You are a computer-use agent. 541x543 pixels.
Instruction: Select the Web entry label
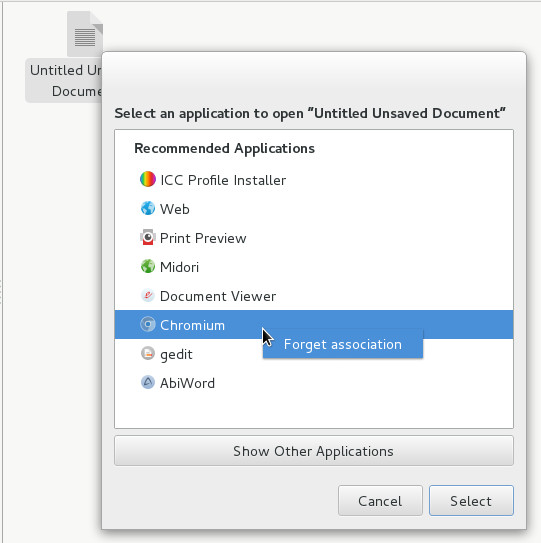click(175, 210)
